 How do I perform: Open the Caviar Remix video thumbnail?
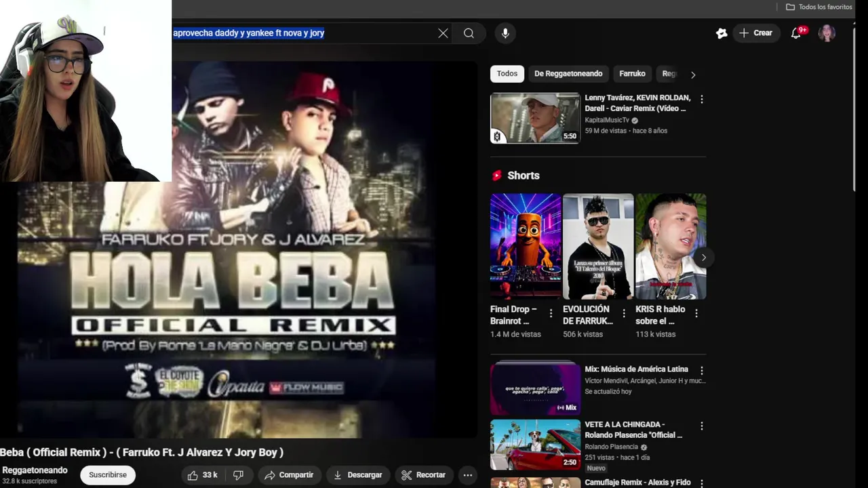(535, 118)
